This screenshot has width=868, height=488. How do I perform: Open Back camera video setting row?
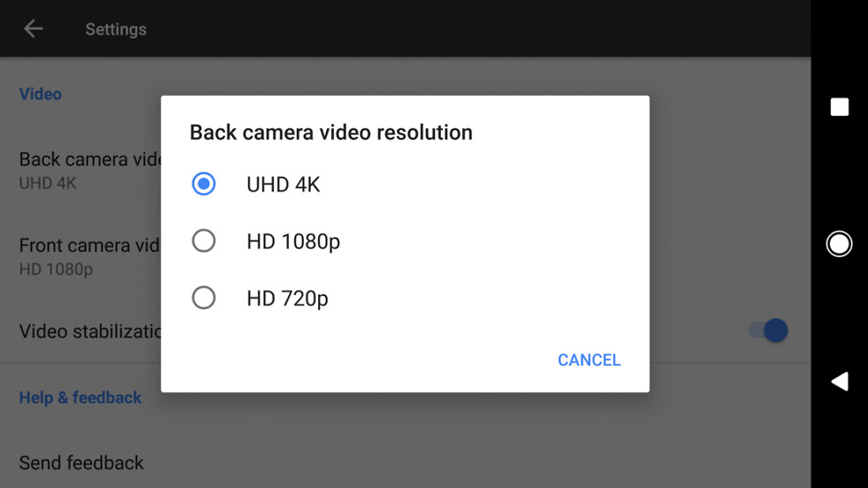pos(89,170)
